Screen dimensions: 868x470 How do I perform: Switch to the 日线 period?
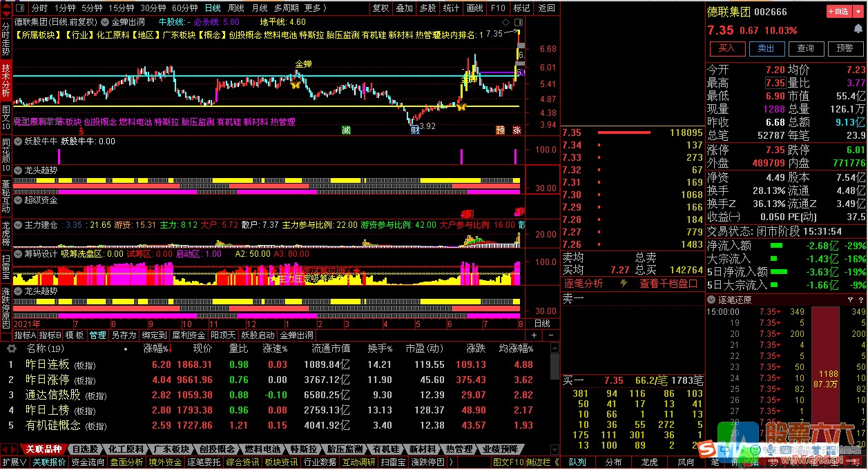(212, 8)
